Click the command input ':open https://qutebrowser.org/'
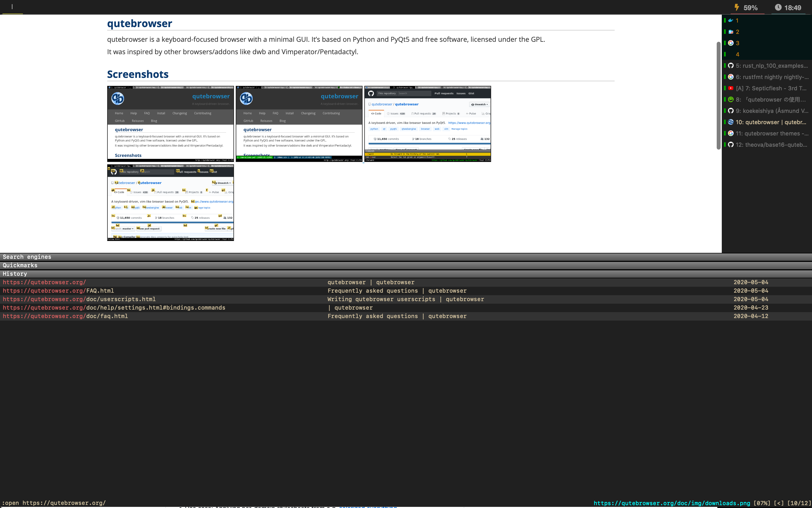 point(54,503)
